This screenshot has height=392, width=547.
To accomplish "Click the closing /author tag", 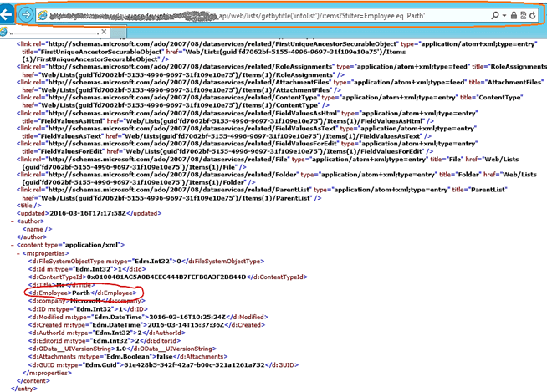I will pyautogui.click(x=32, y=237).
